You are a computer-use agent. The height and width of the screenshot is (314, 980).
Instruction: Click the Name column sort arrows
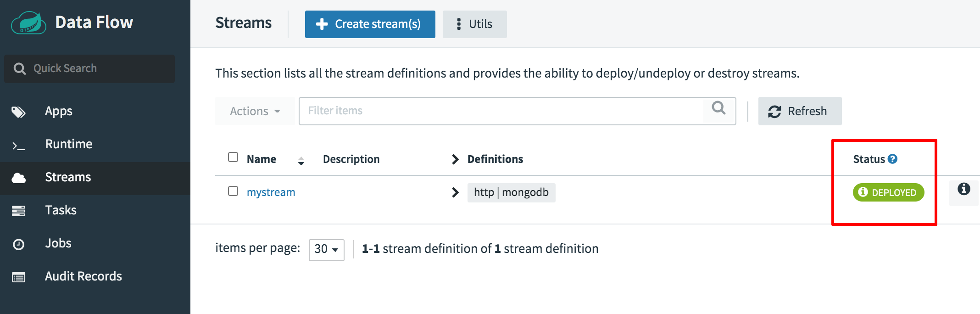pyautogui.click(x=301, y=161)
